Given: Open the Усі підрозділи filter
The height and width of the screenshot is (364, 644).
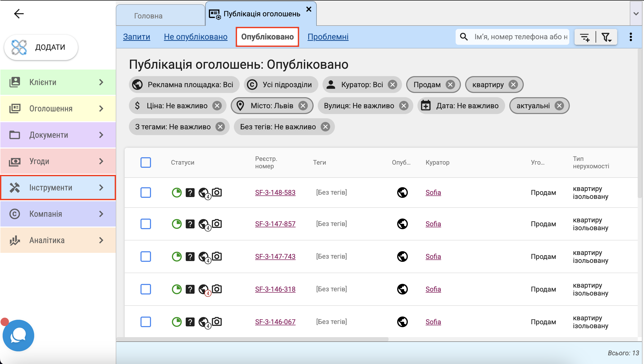Looking at the screenshot, I should (281, 85).
